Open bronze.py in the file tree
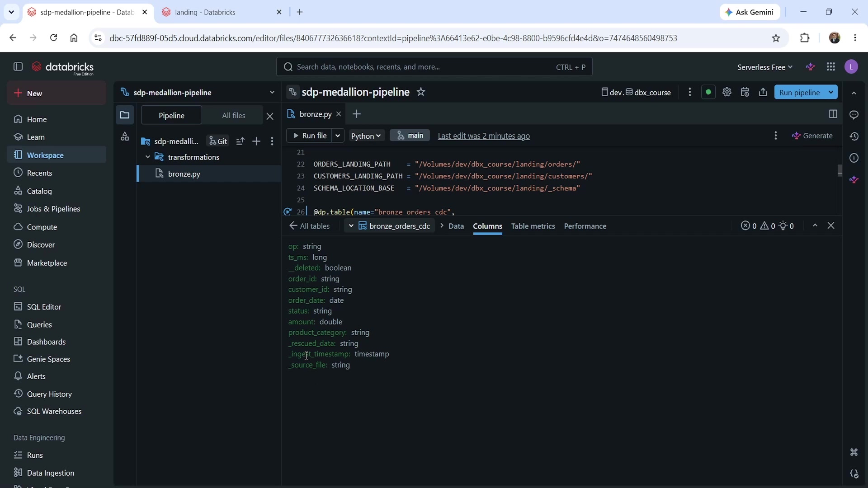 pos(209,174)
